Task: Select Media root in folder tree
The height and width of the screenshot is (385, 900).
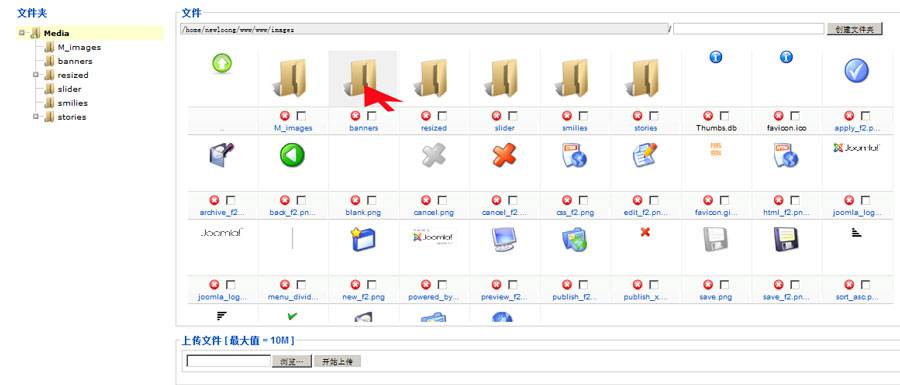Action: point(56,33)
